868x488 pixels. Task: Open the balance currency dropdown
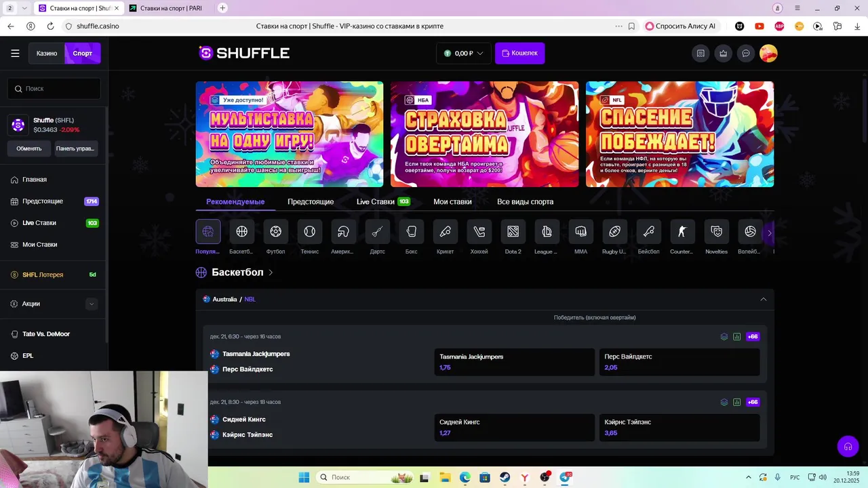[x=464, y=54]
